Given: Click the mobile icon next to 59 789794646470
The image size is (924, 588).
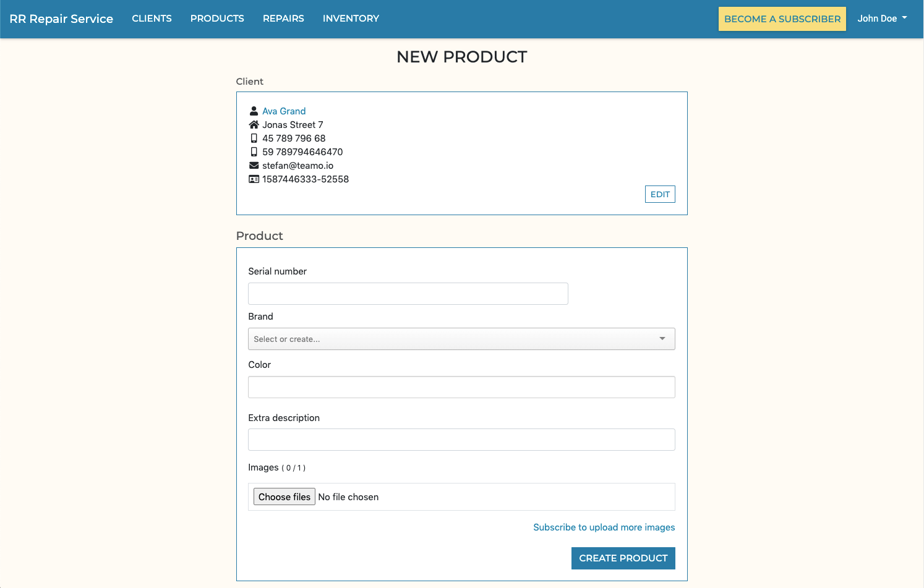Looking at the screenshot, I should [254, 151].
